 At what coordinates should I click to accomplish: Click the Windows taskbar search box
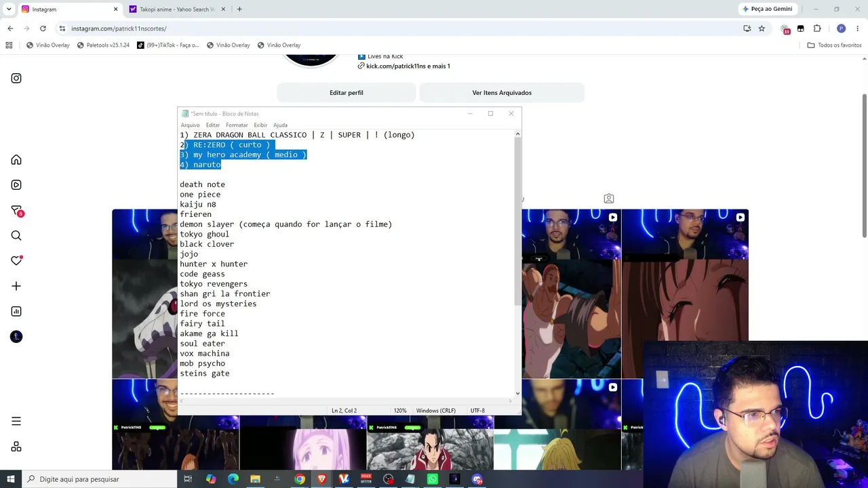(x=100, y=479)
